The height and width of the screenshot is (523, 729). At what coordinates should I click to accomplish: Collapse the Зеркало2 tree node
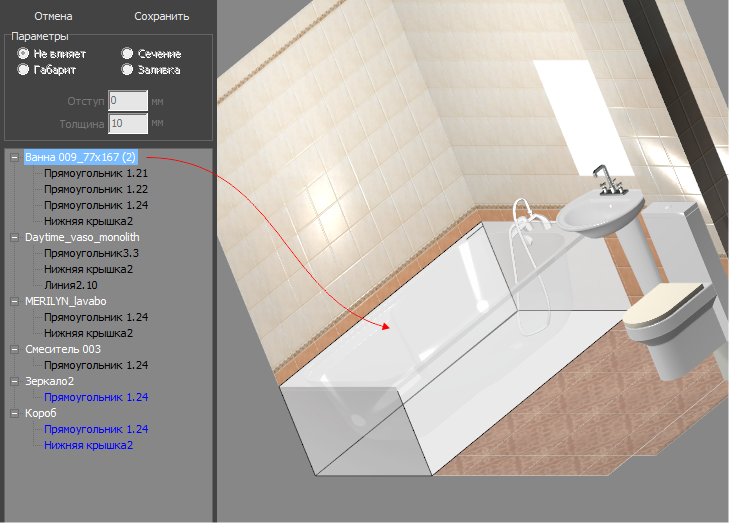pyautogui.click(x=14, y=381)
